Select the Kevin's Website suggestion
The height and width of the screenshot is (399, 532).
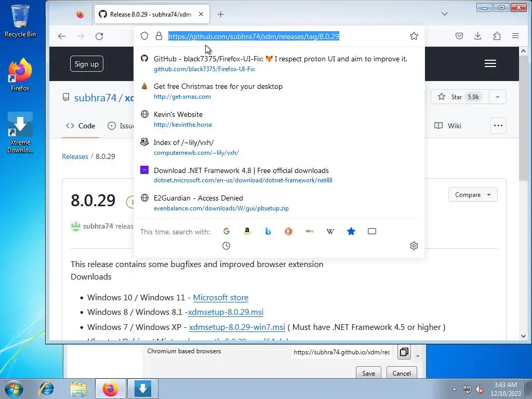coord(279,119)
